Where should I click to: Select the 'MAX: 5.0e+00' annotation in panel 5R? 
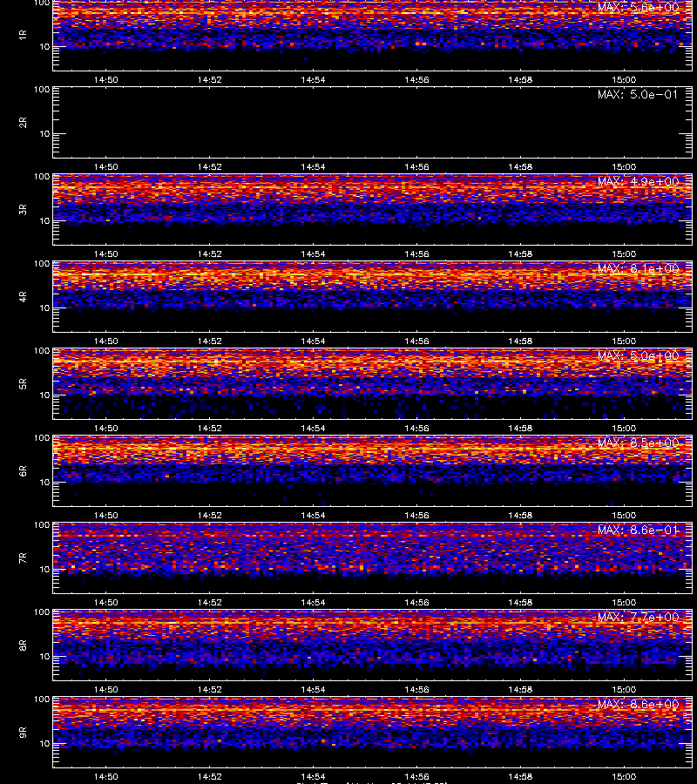[638, 356]
